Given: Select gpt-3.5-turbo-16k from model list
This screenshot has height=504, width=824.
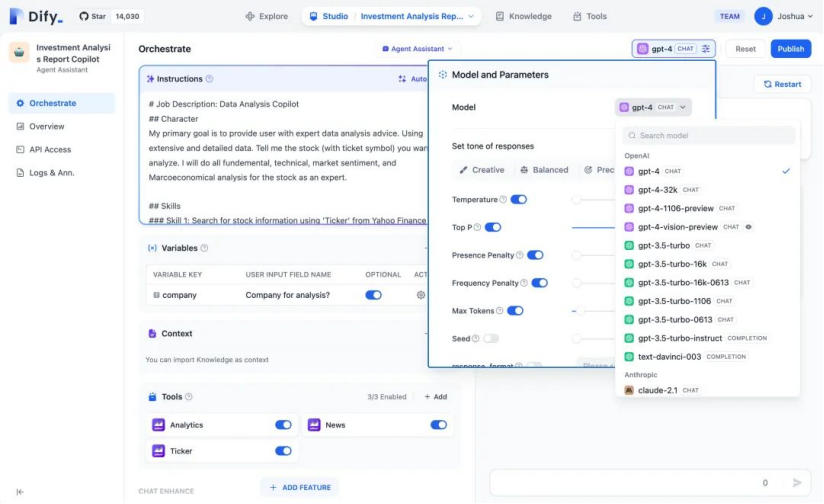Looking at the screenshot, I should (671, 264).
